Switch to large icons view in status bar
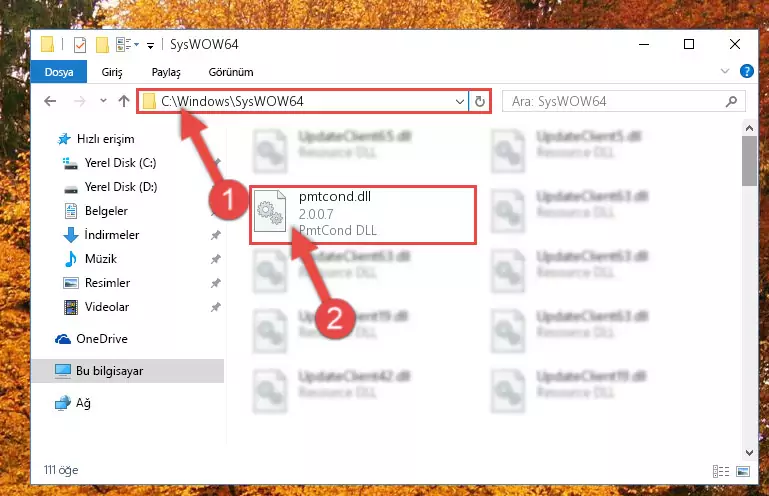769x496 pixels. coord(743,471)
